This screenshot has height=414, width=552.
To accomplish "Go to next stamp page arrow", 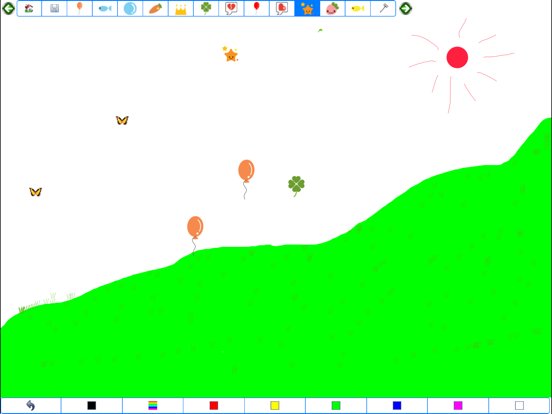I will point(406,8).
